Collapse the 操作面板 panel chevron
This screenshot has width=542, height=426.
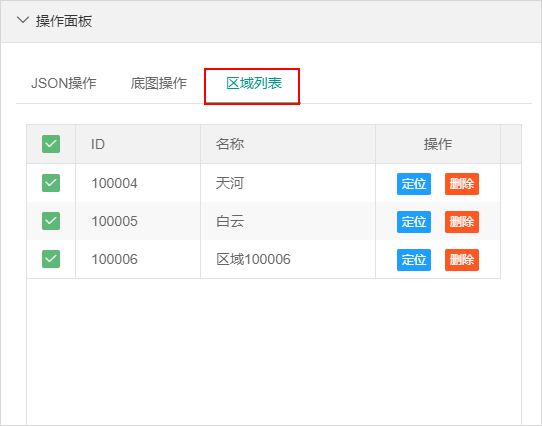(23, 20)
